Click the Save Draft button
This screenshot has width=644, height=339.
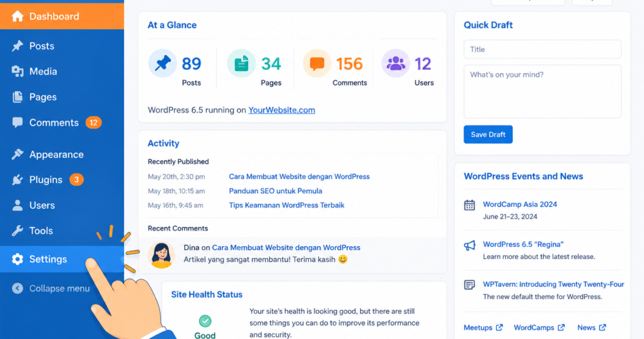pos(488,134)
